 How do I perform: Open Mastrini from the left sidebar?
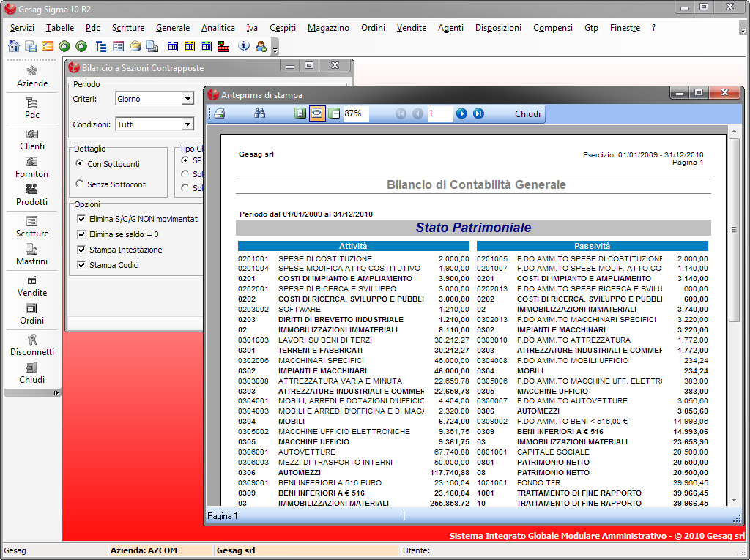click(x=32, y=255)
